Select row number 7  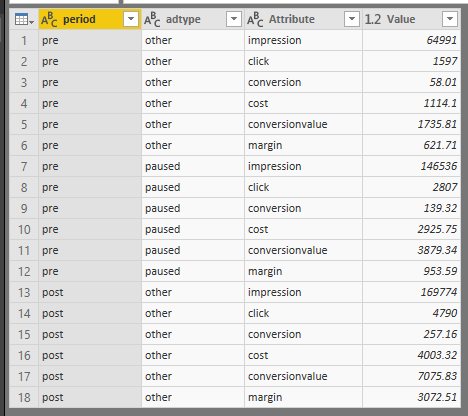(24, 166)
